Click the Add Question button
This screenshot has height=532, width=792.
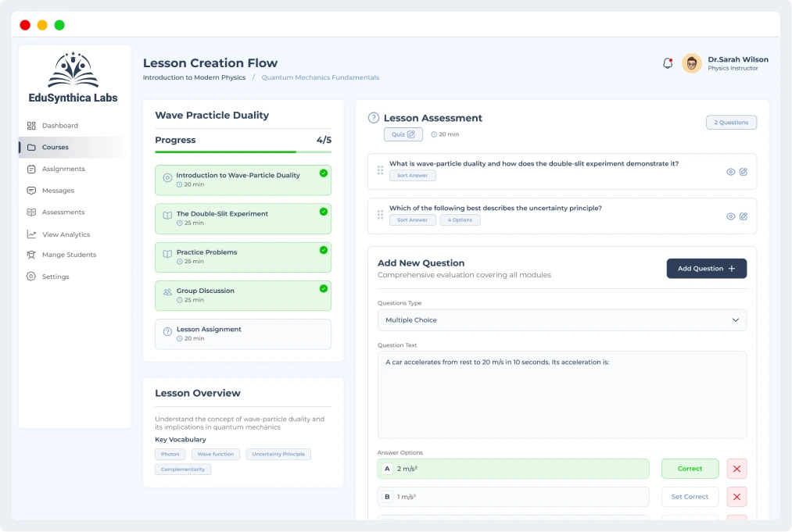pyautogui.click(x=706, y=269)
